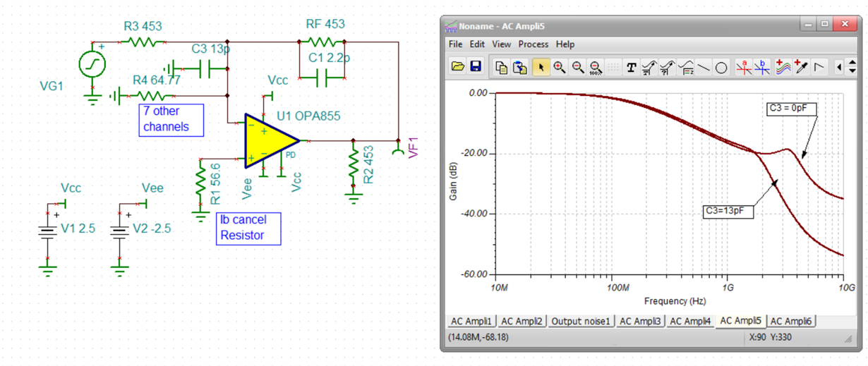Open the Edit menu

click(478, 44)
